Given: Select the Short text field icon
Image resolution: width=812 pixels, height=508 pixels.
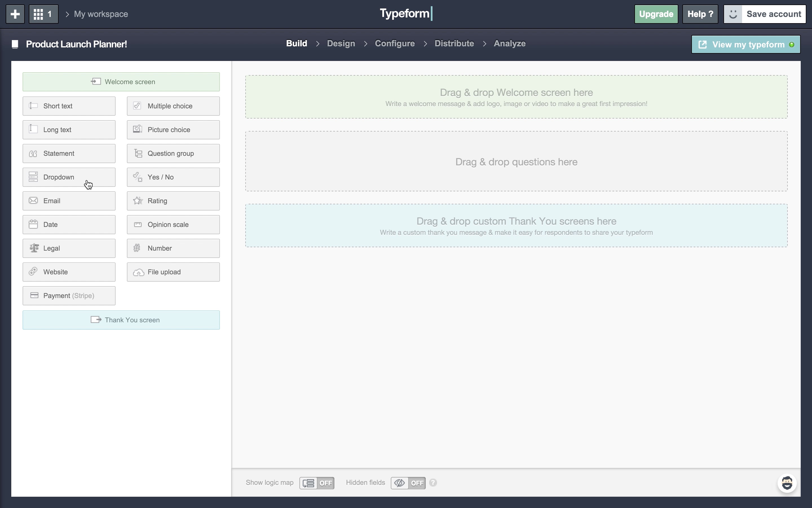Looking at the screenshot, I should pyautogui.click(x=33, y=106).
